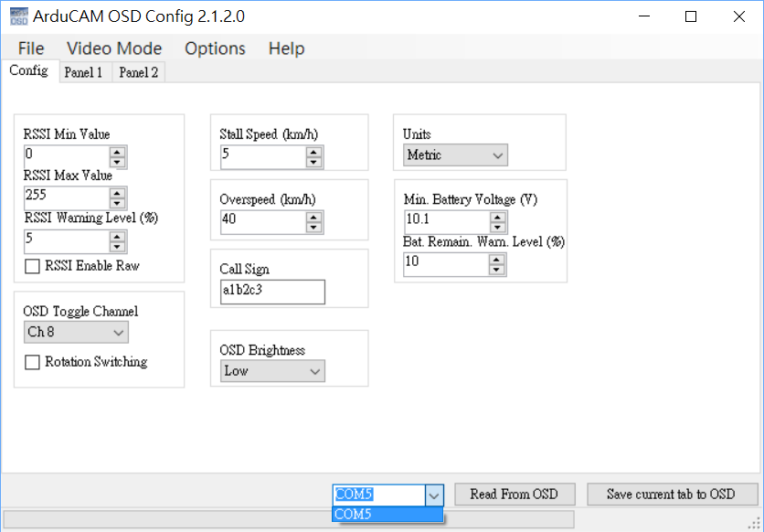The width and height of the screenshot is (764, 532).
Task: Open the Help menu
Action: tap(287, 48)
